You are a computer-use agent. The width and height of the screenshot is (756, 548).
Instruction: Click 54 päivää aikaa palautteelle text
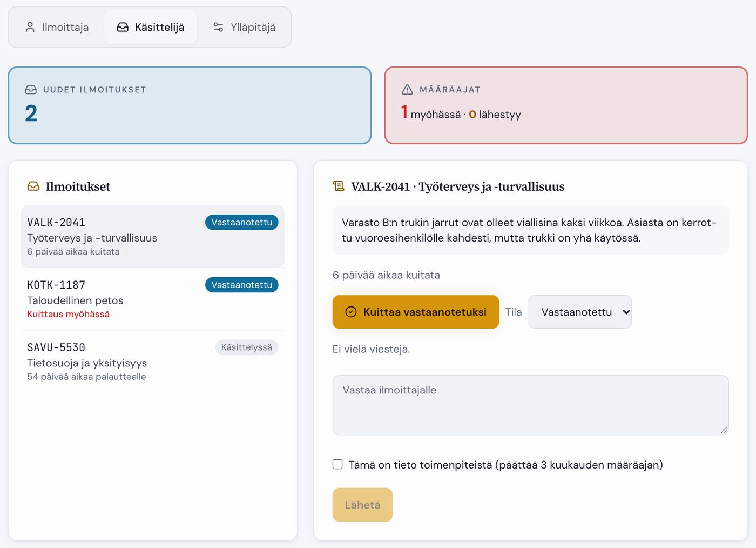tap(86, 377)
